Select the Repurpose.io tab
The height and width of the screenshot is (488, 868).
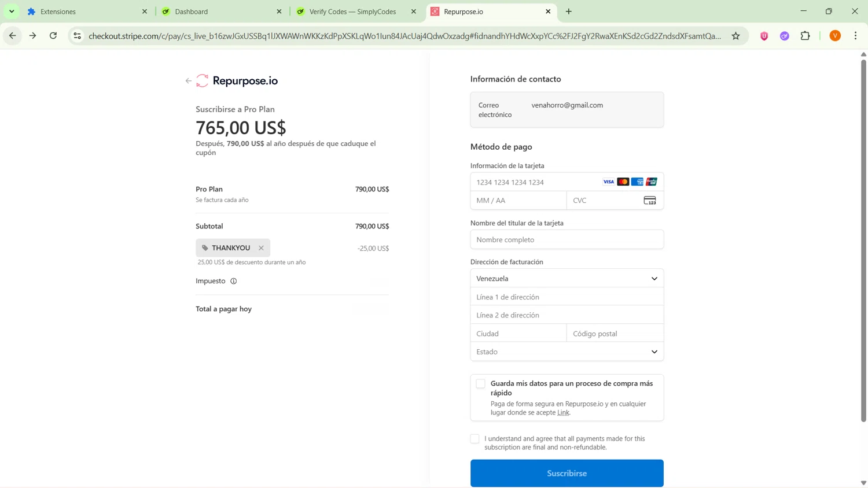click(491, 12)
